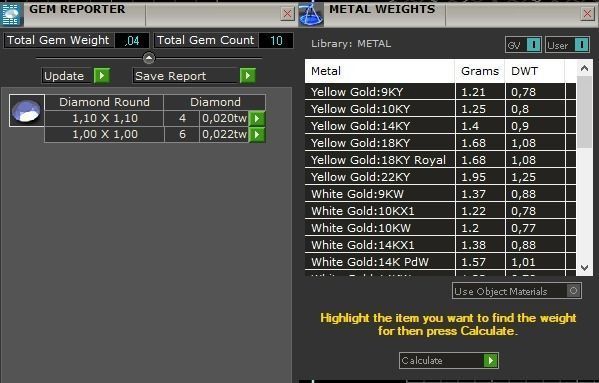Select the White Gold:14KX1 row
Screen dimensions: 599x383
(440, 245)
